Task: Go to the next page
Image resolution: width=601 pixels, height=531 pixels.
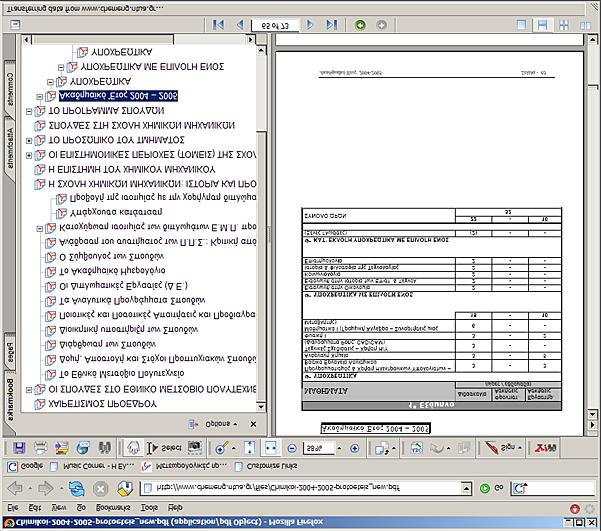Action: pos(310,25)
